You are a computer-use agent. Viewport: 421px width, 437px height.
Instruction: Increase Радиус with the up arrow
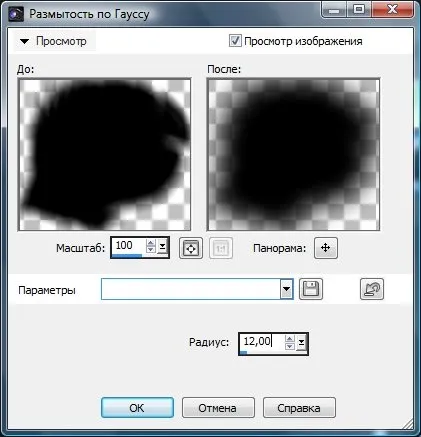pos(290,339)
